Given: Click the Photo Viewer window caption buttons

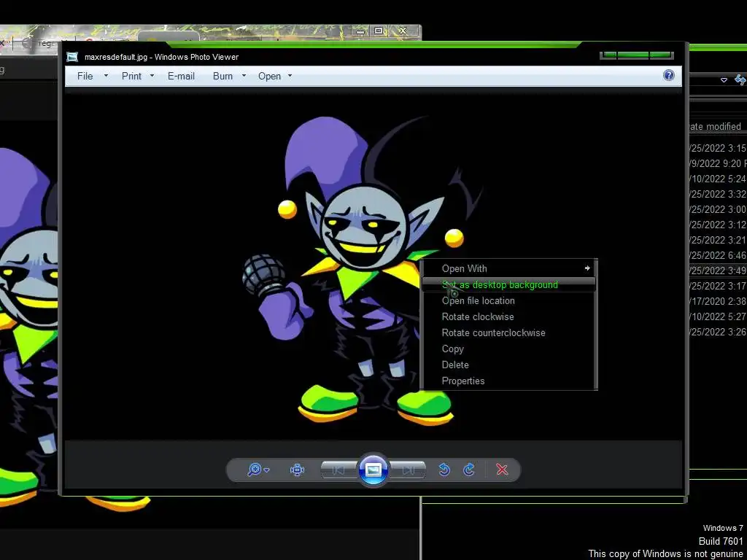Looking at the screenshot, I should click(636, 55).
